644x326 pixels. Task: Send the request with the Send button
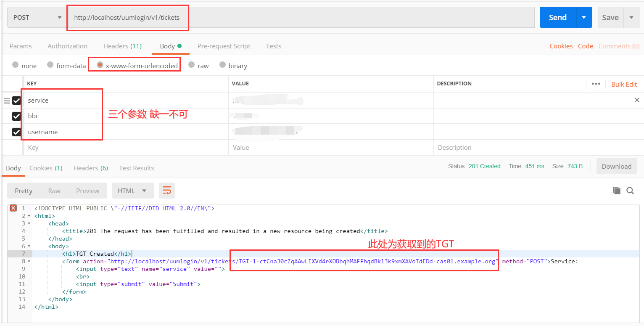point(557,17)
